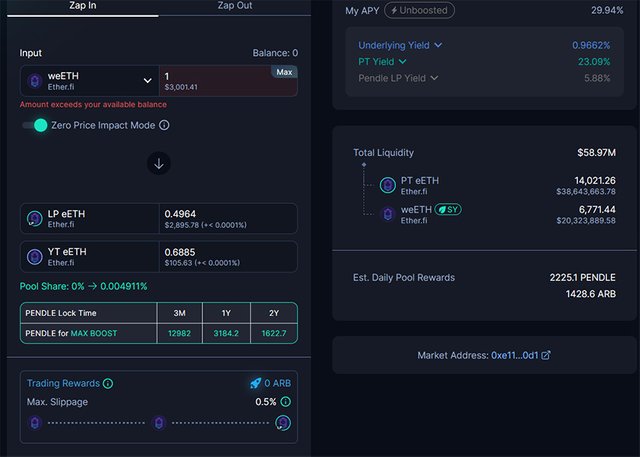
Task: Click the 2225.1 PENDLE daily reward value
Action: click(582, 277)
